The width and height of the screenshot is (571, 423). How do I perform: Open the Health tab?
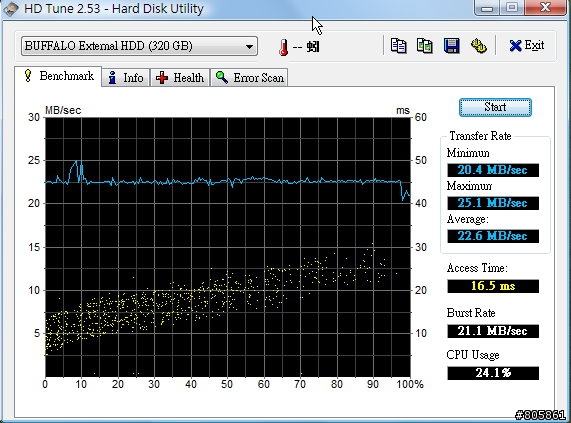pyautogui.click(x=180, y=78)
